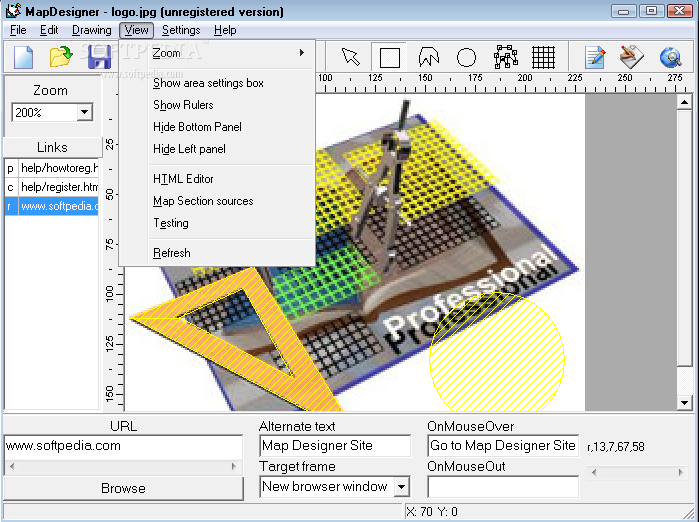
Task: Click the coordinates text r,13,7,67,58
Action: pyautogui.click(x=616, y=447)
